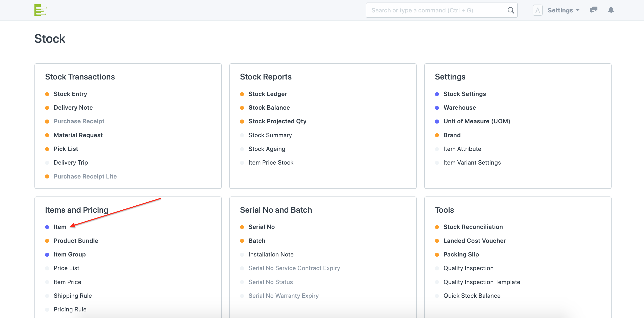Screen dimensions: 644x318
Task: Open the Stock Balance report
Action: coord(269,108)
